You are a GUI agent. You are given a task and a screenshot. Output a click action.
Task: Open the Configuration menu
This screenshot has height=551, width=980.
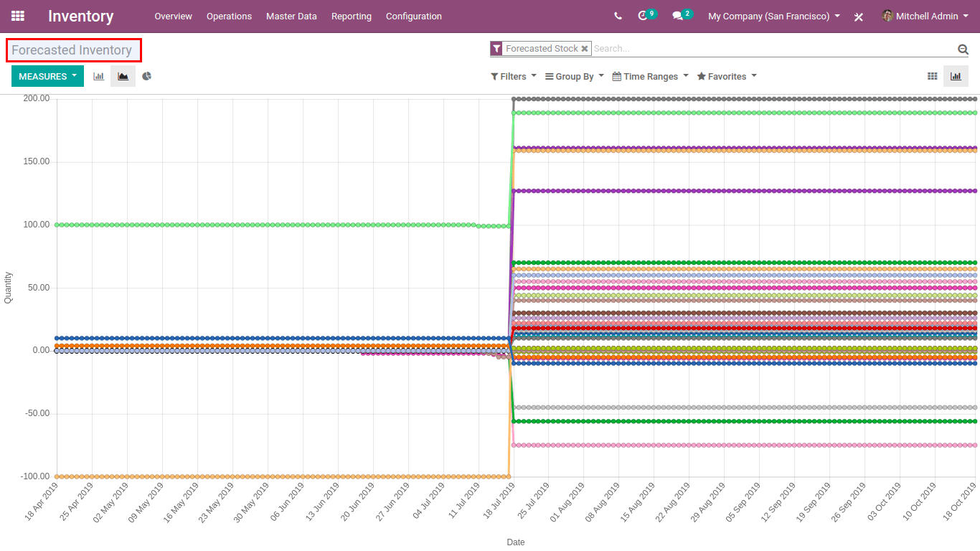tap(414, 16)
